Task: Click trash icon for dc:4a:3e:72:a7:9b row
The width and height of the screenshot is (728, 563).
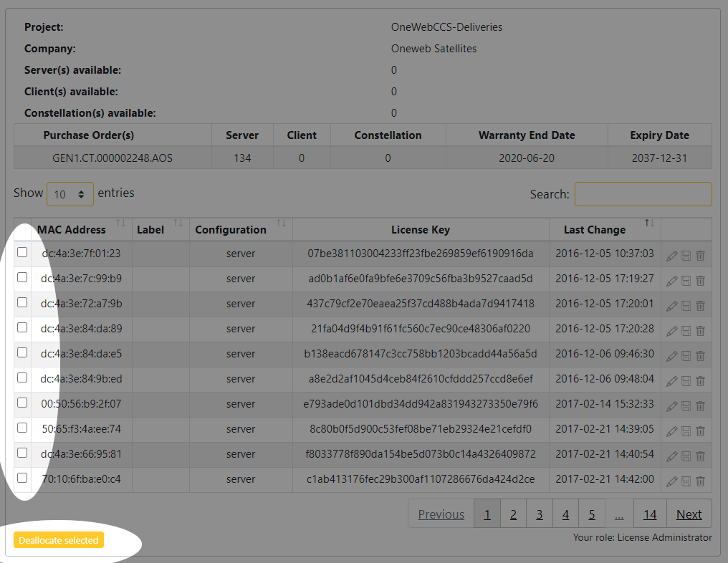Action: point(700,306)
